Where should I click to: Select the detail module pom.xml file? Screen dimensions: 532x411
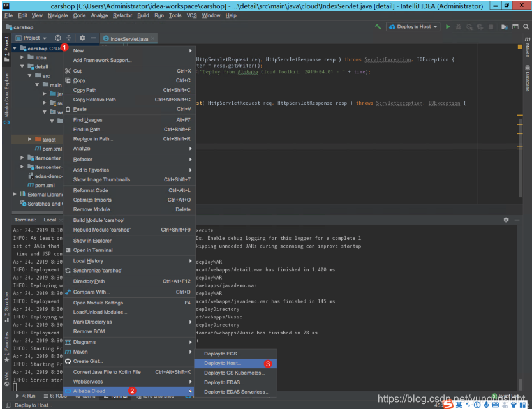(48, 149)
